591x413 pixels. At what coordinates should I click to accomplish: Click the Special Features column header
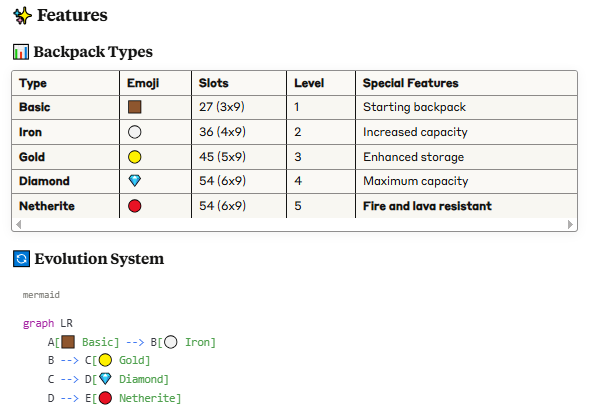[x=410, y=83]
